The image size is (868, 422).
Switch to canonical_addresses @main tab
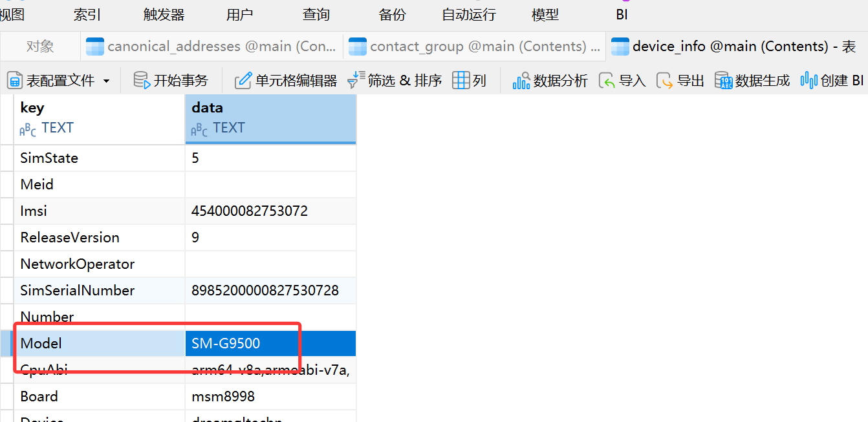click(x=212, y=47)
